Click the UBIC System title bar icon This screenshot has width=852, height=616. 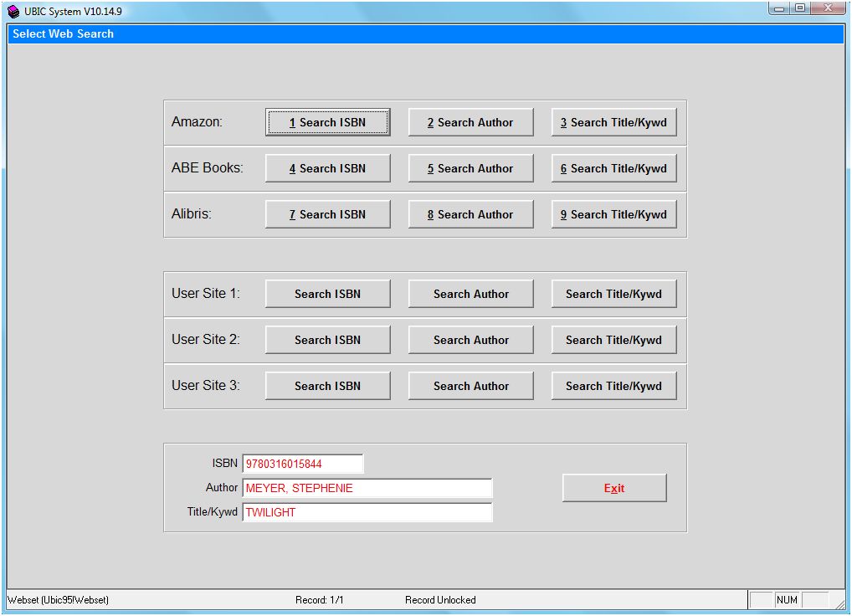[13, 12]
